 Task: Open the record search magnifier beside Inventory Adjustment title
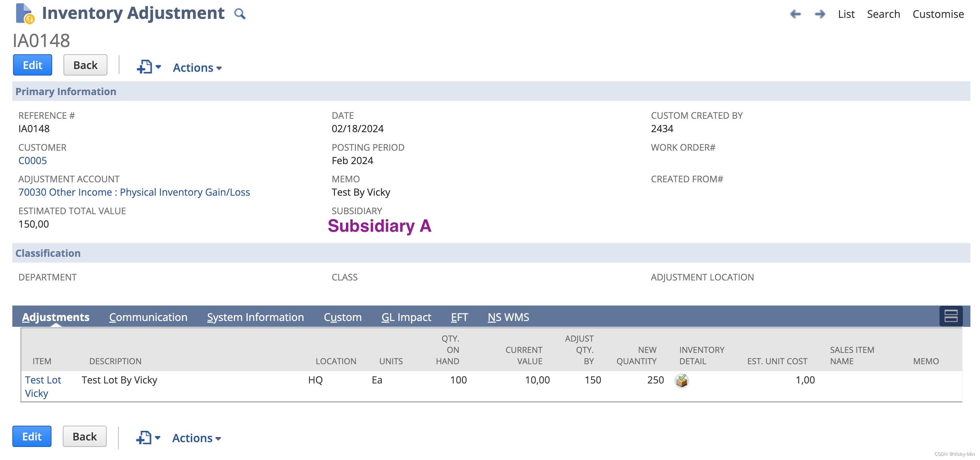(240, 14)
